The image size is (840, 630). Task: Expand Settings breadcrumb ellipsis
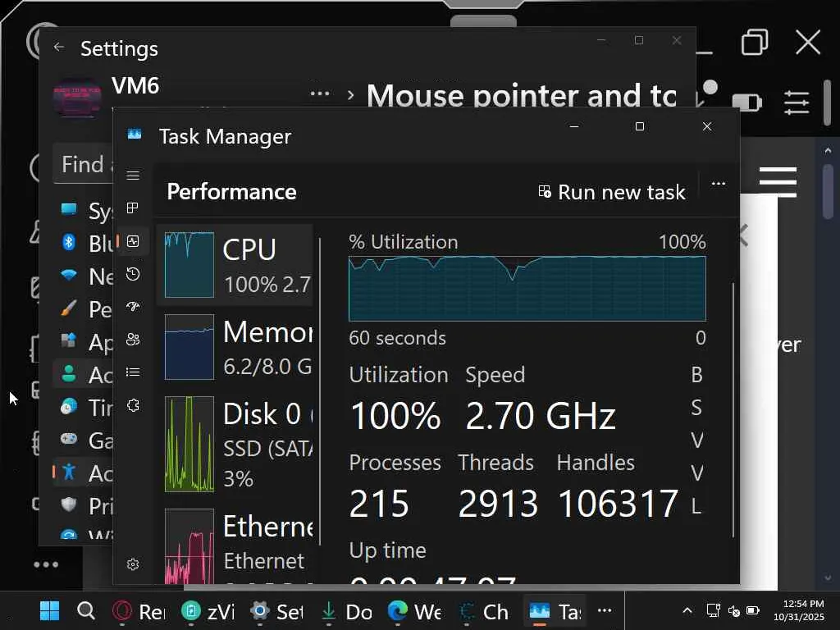point(320,94)
